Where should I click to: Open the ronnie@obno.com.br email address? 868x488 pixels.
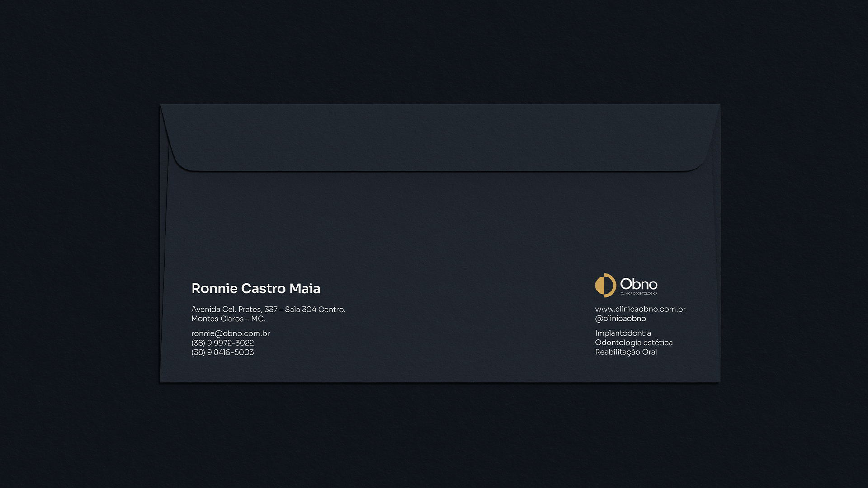230,333
